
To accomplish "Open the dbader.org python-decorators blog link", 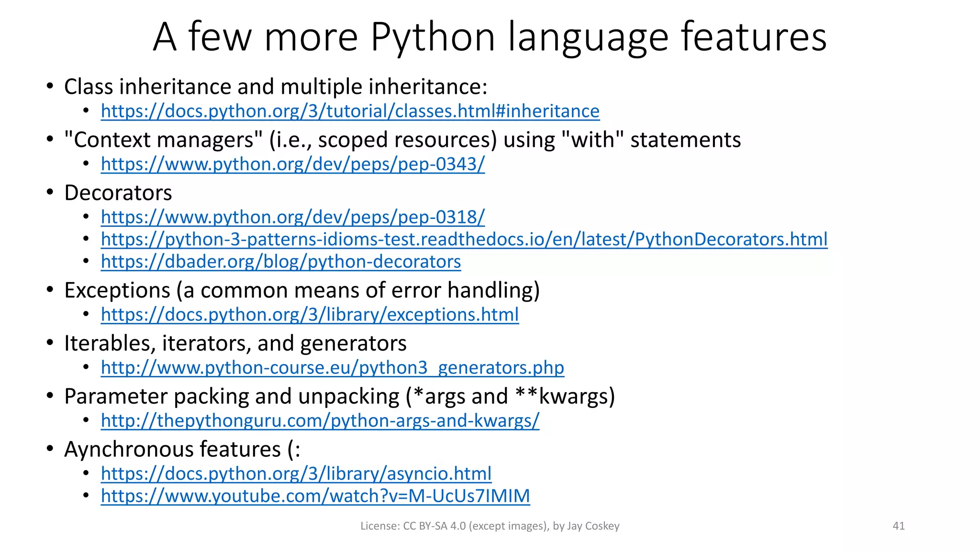I will point(280,262).
